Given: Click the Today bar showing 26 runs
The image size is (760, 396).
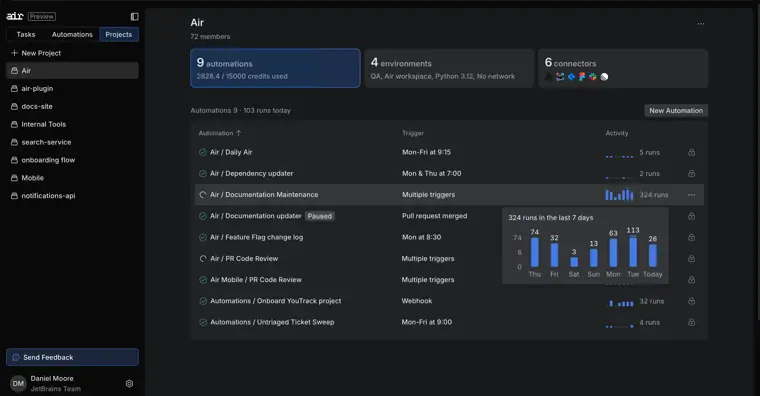Looking at the screenshot, I should click(652, 255).
